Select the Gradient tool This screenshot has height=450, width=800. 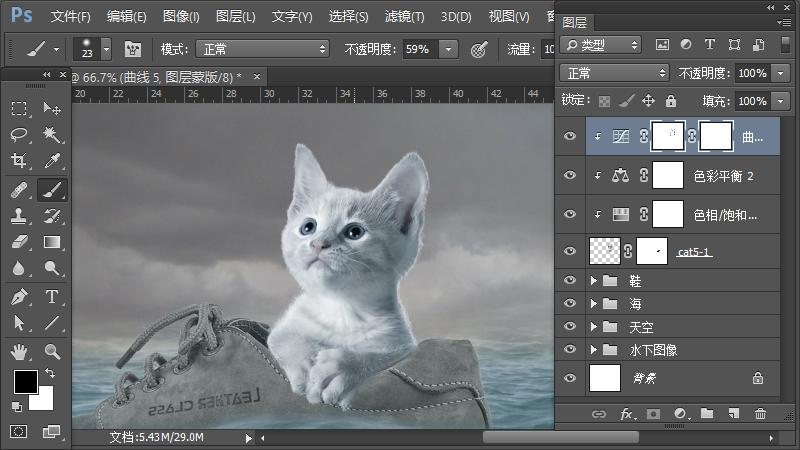click(x=52, y=242)
